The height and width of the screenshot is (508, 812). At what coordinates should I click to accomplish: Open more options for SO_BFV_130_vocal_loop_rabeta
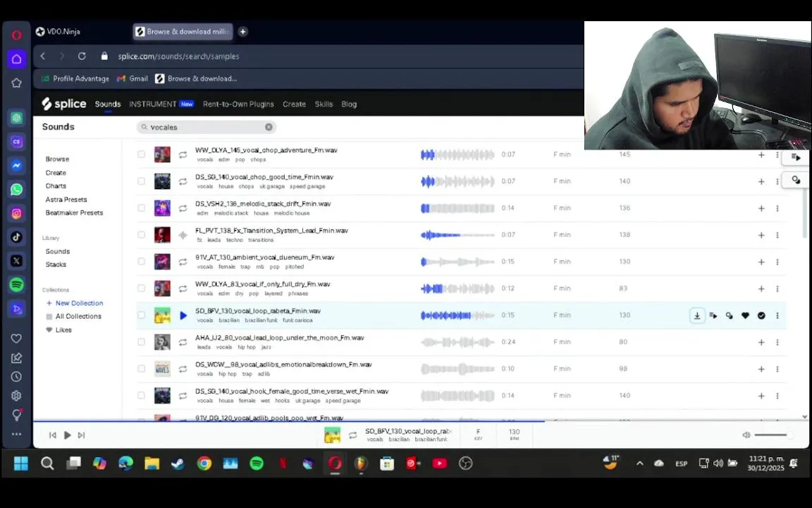777,315
